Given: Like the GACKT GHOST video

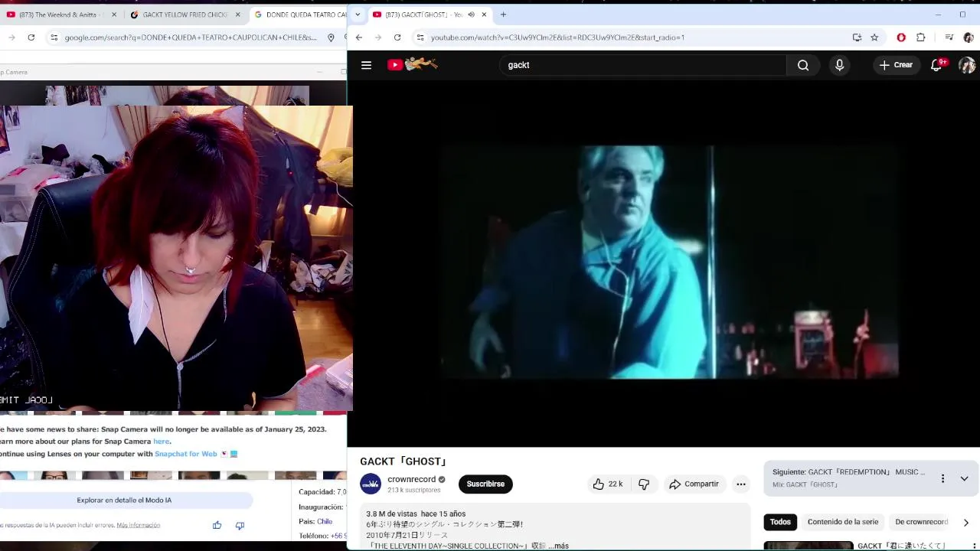Looking at the screenshot, I should point(607,484).
